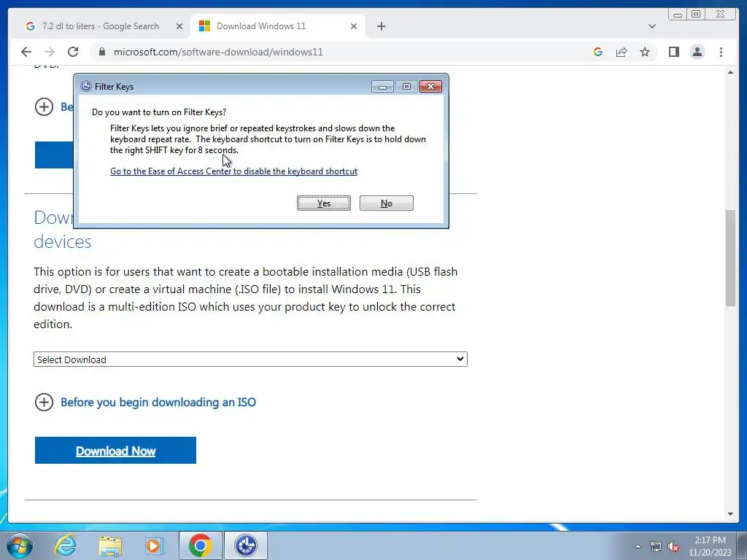Click the Download Now button
Screen dimensions: 747x560
(x=115, y=450)
